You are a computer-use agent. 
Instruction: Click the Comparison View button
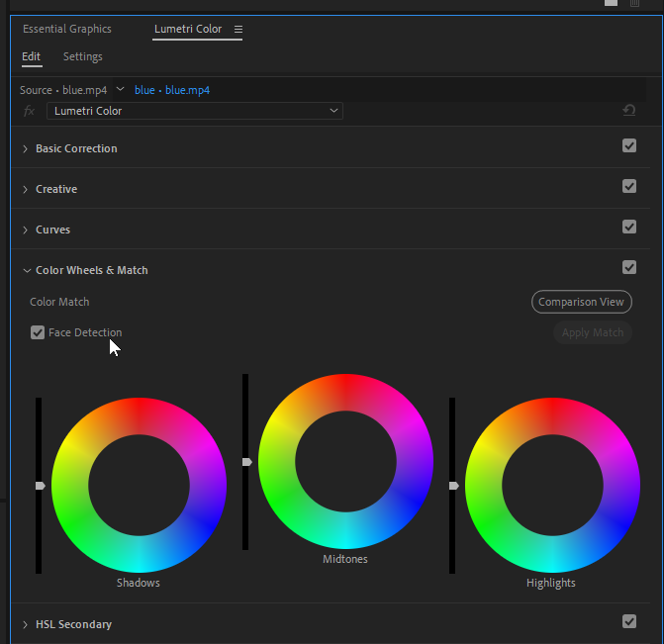coord(581,302)
